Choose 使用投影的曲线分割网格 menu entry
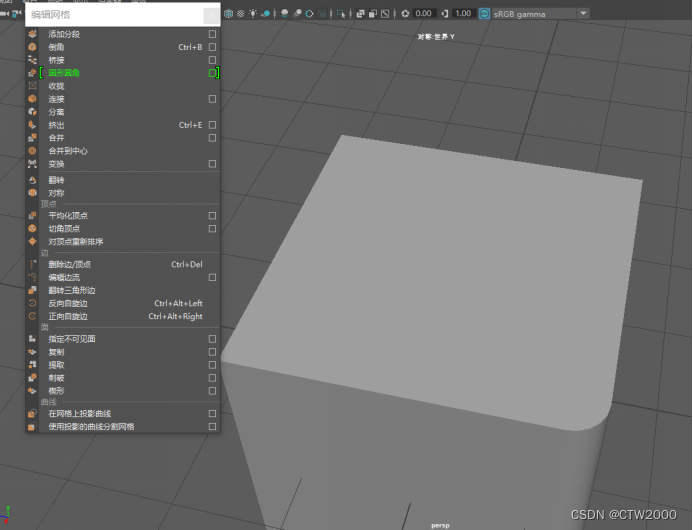The height and width of the screenshot is (530, 693). (x=91, y=427)
